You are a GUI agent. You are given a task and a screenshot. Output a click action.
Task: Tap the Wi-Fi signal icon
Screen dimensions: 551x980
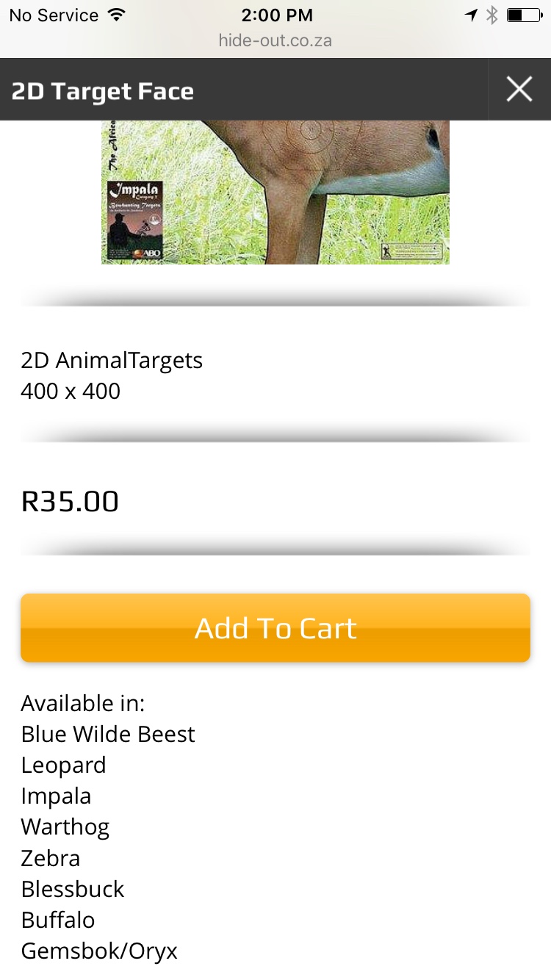pos(115,15)
